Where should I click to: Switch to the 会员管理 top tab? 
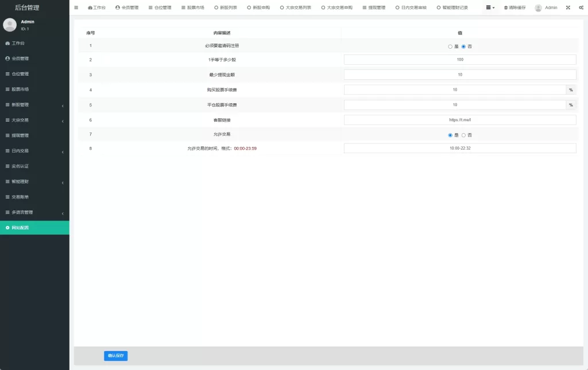click(x=127, y=7)
